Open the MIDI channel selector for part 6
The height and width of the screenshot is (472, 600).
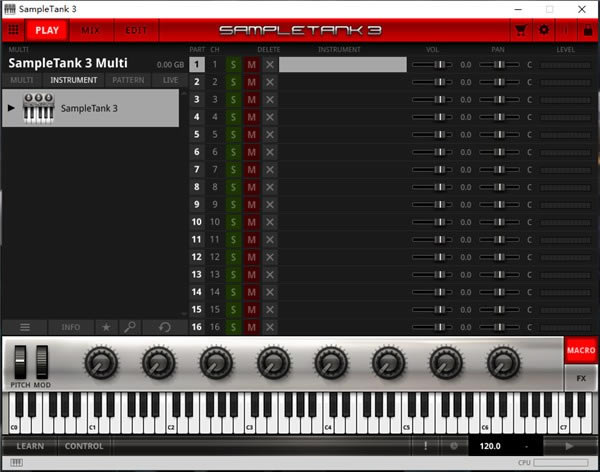click(x=215, y=152)
